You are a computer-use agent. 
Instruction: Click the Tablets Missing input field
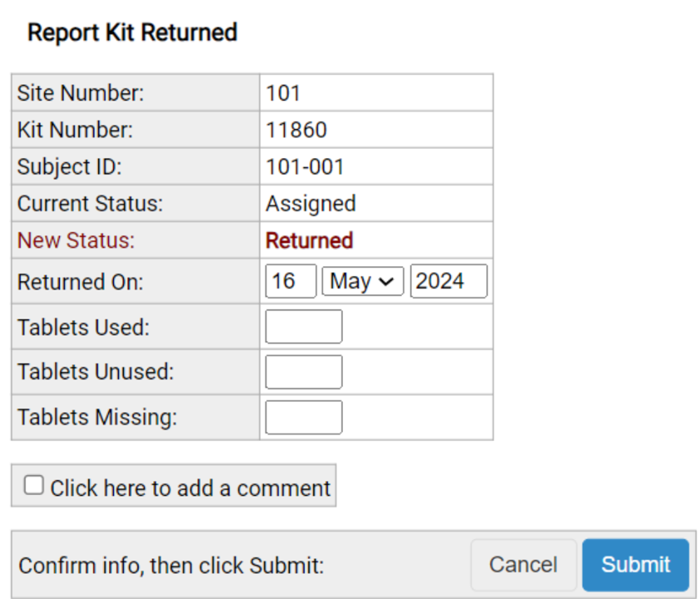click(x=303, y=416)
